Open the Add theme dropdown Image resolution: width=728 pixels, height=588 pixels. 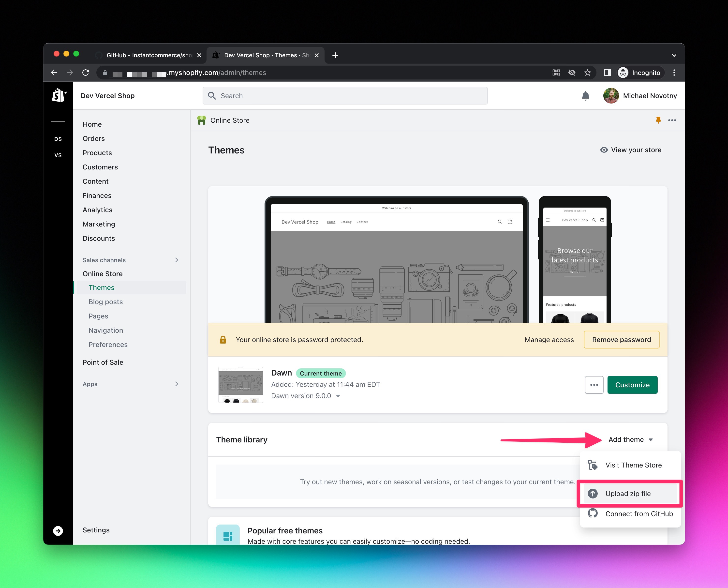(630, 439)
